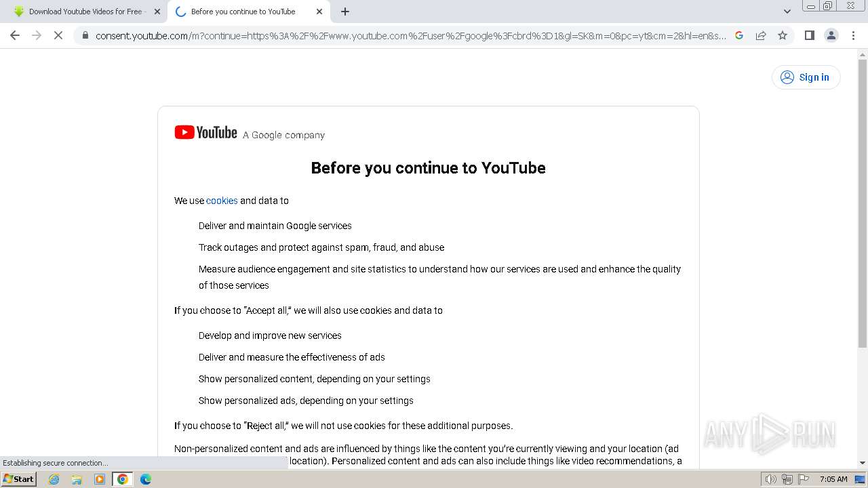The height and width of the screenshot is (488, 868).
Task: Close the Before you continue tab
Action: tap(319, 12)
